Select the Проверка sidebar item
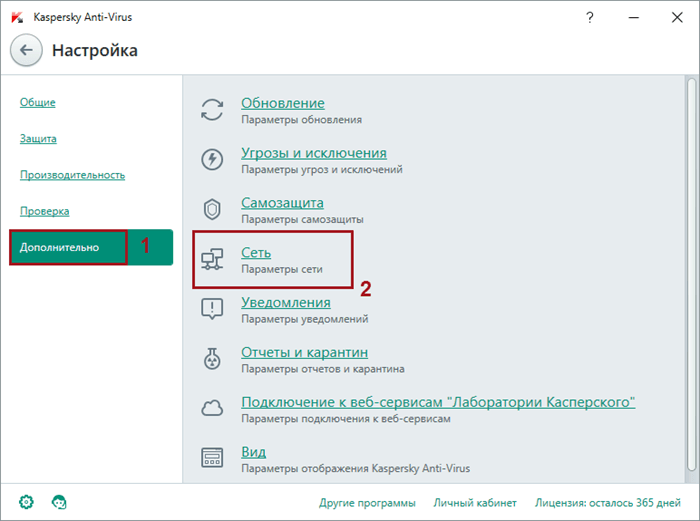 click(44, 211)
